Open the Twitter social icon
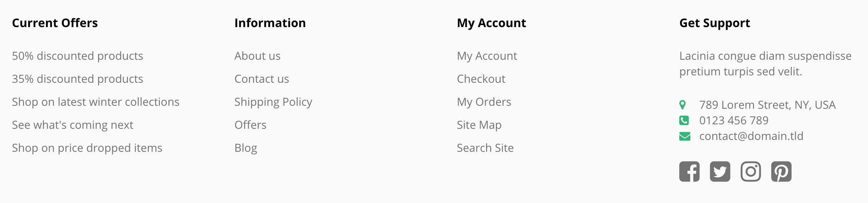 [720, 171]
